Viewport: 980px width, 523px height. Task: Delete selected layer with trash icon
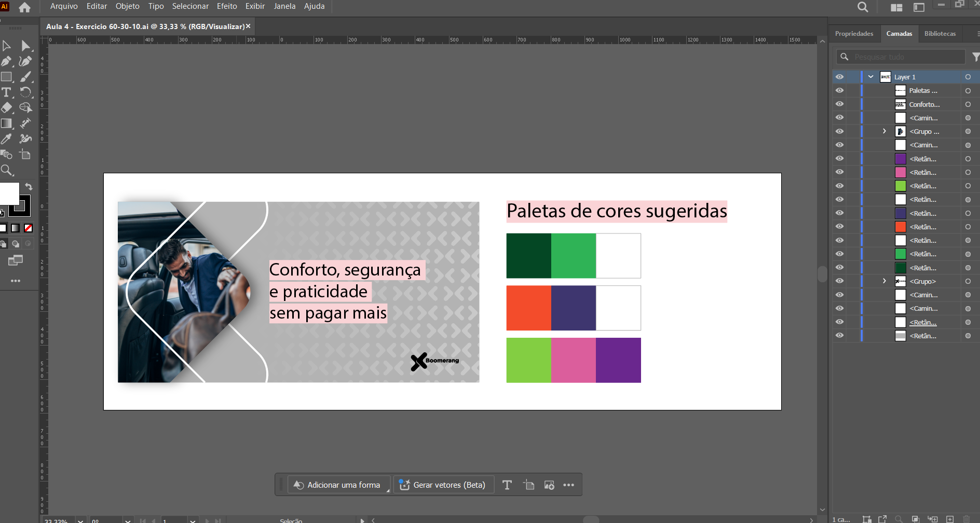[x=967, y=519]
